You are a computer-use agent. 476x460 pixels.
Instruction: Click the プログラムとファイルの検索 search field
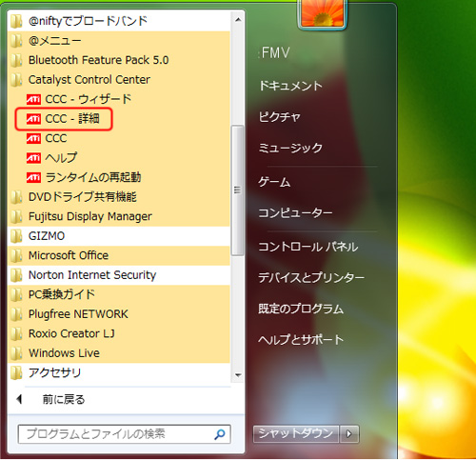click(124, 434)
